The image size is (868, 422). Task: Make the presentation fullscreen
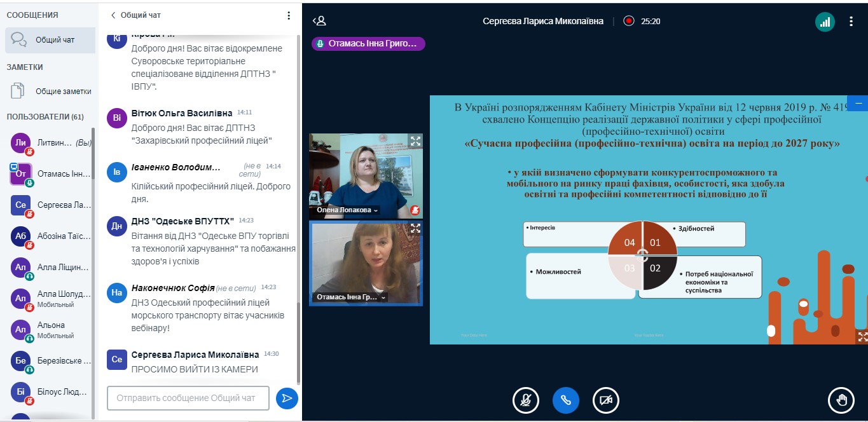[x=862, y=337]
